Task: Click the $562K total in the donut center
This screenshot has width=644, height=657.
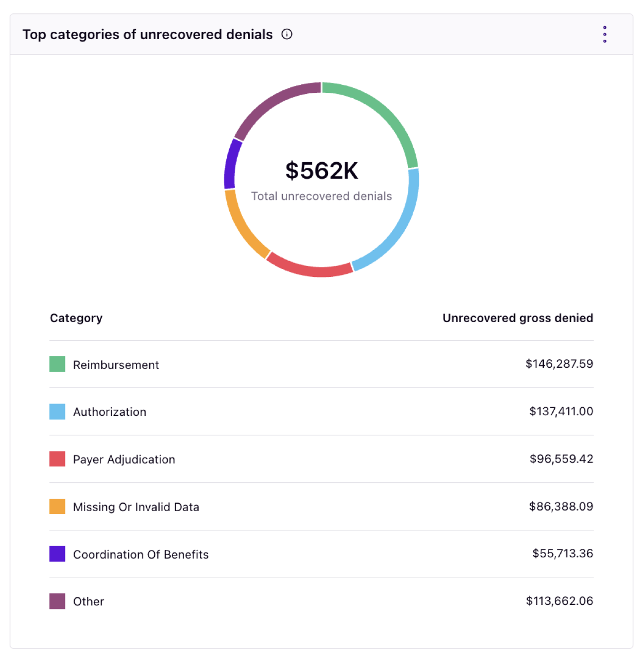Action: coord(322,171)
